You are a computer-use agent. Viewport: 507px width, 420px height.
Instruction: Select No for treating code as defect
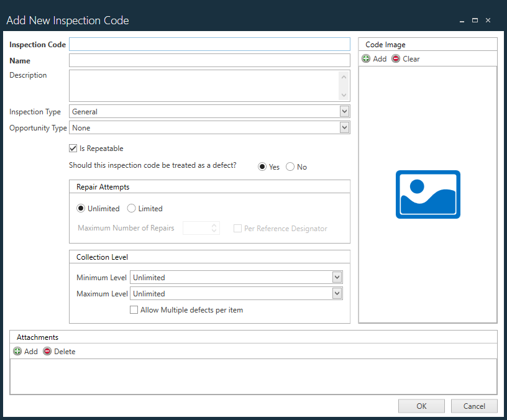click(290, 167)
